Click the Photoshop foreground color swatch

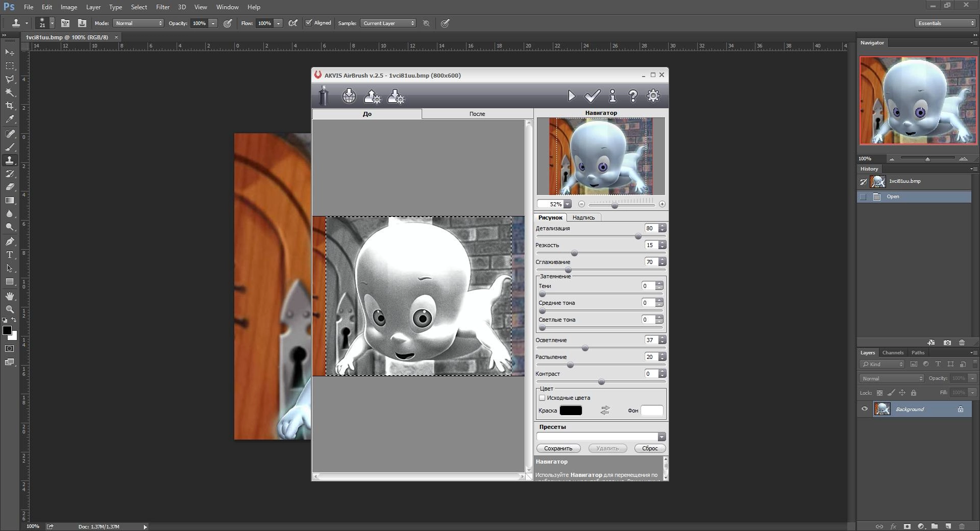pos(7,330)
